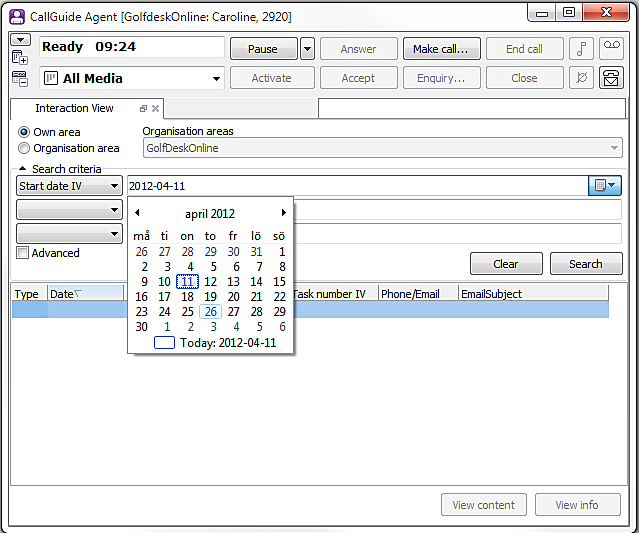The image size is (639, 533).
Task: Click the add window icon in left toolbar
Action: pos(20,57)
